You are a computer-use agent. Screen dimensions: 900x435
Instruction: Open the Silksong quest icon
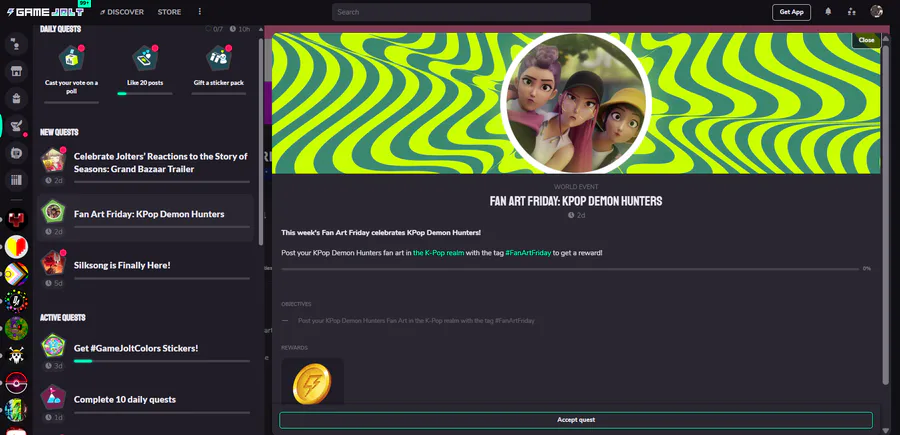(53, 262)
